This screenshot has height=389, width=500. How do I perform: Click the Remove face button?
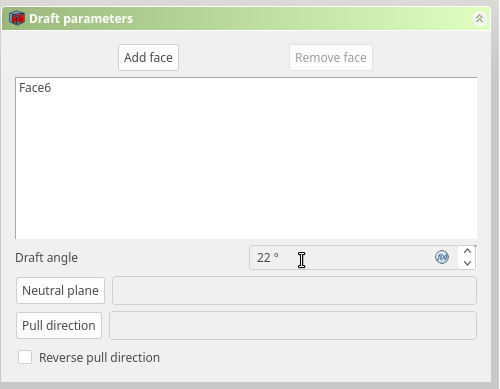coord(331,57)
